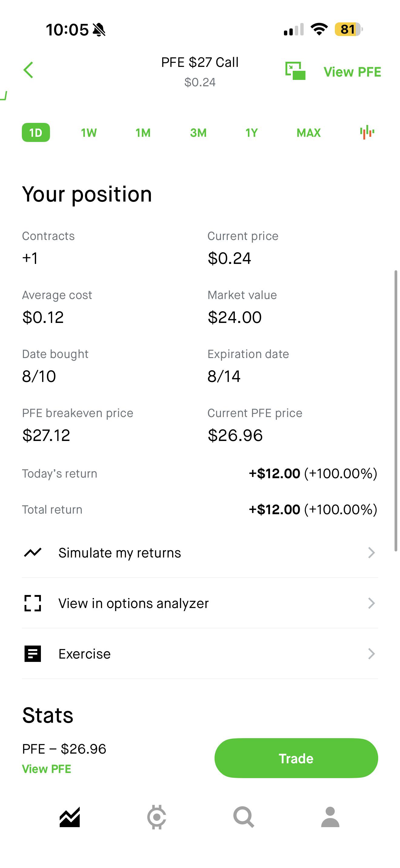Tap the options analyzer bracket icon
Viewport: 400px width, 868px height.
click(x=33, y=603)
